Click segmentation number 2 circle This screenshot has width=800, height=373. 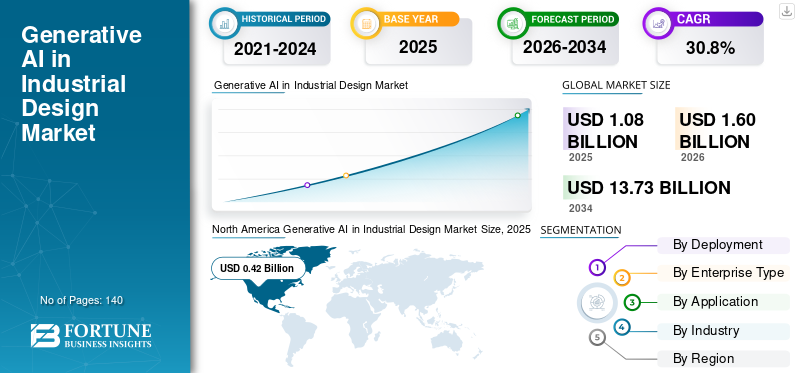coord(622,278)
